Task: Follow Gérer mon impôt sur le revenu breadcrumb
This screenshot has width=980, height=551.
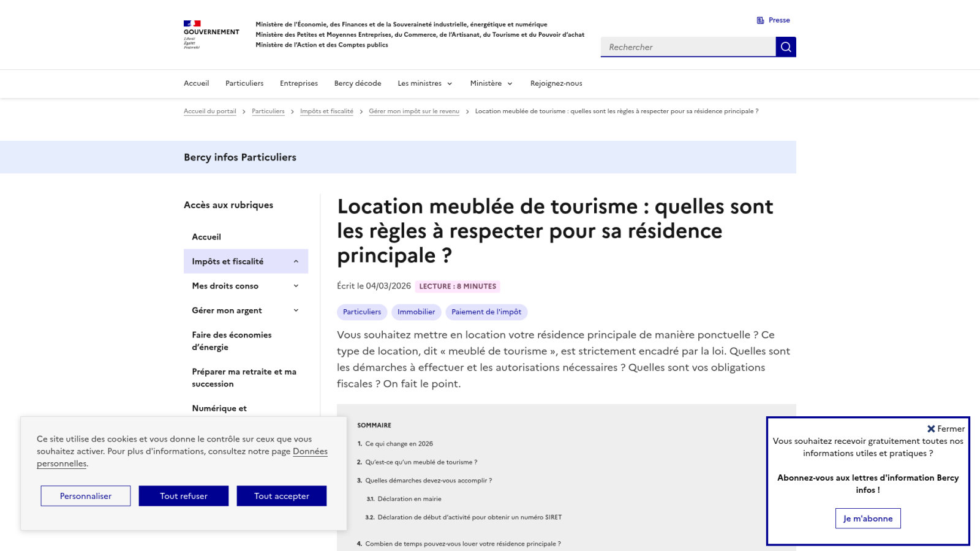Action: pos(414,111)
